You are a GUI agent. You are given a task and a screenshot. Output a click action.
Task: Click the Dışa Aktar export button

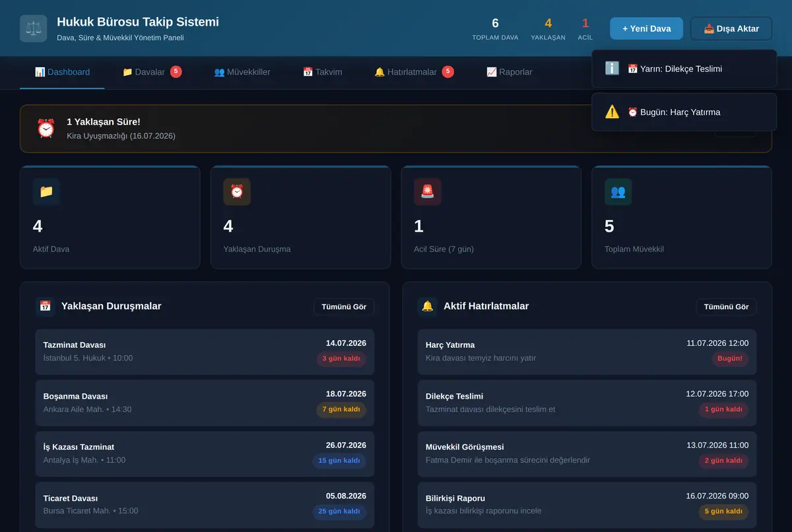[x=731, y=28]
